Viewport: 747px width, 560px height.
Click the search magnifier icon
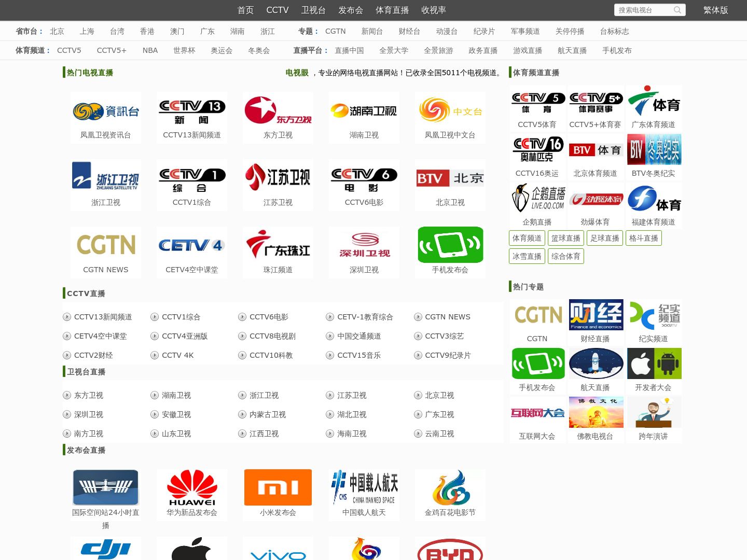677,10
